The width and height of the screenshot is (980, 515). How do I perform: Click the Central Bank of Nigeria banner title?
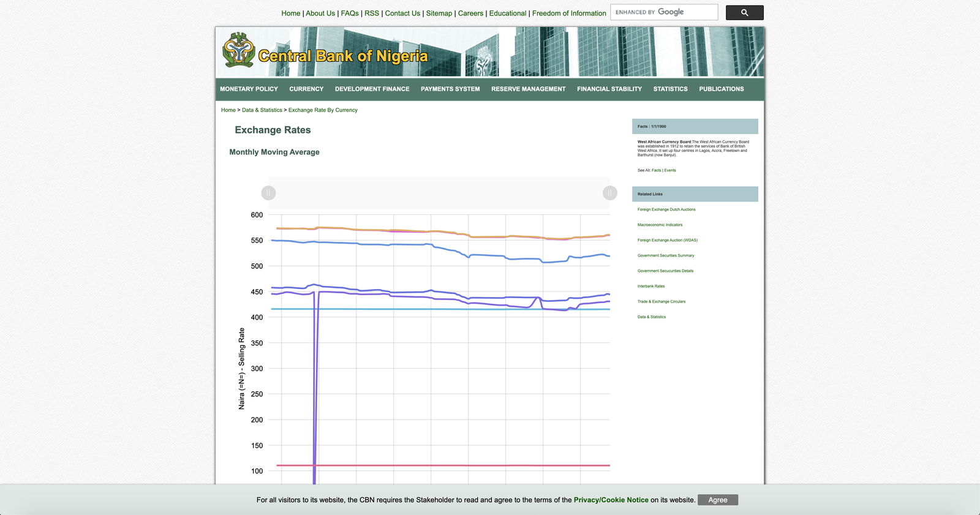pos(343,56)
